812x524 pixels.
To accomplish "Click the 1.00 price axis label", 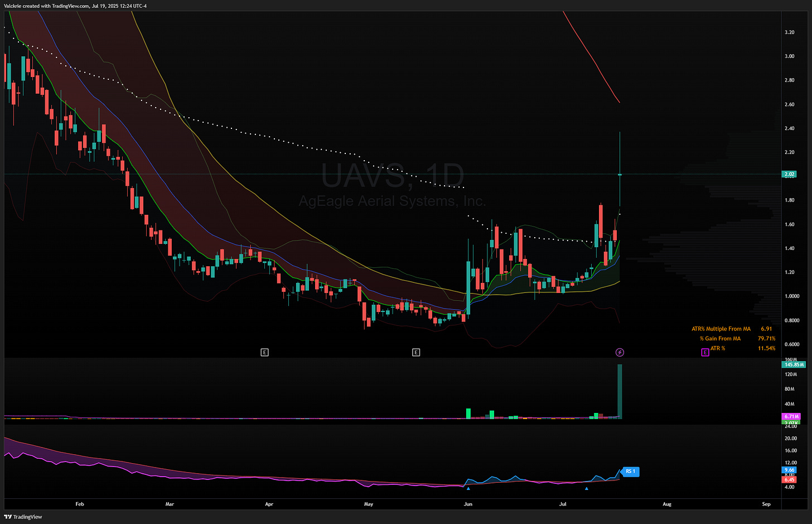I will point(792,296).
